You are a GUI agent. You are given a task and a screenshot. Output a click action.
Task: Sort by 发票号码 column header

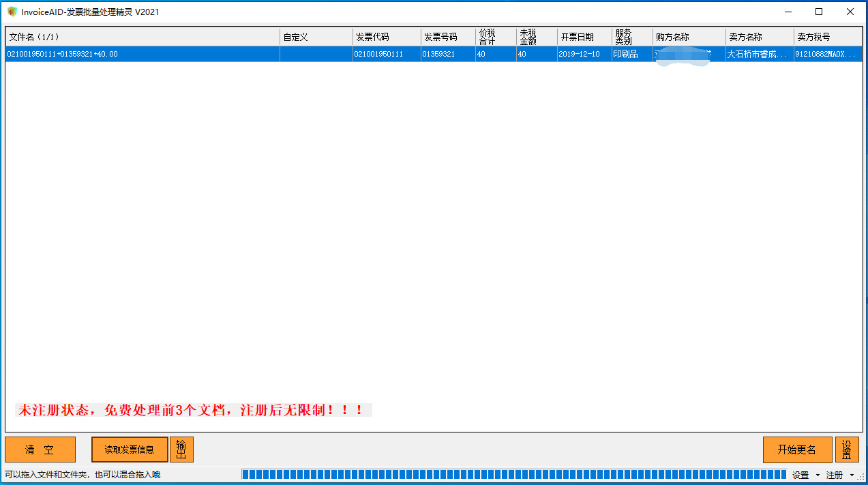[x=447, y=37]
